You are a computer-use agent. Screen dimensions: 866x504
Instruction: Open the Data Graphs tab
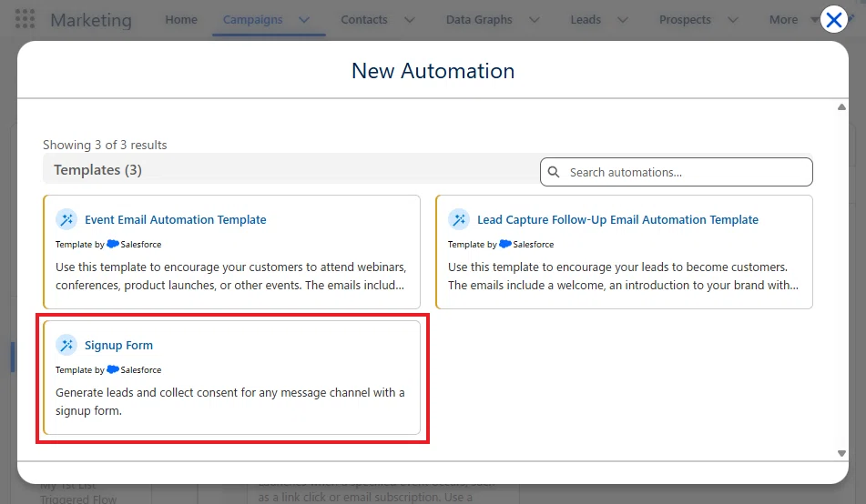[x=479, y=19]
